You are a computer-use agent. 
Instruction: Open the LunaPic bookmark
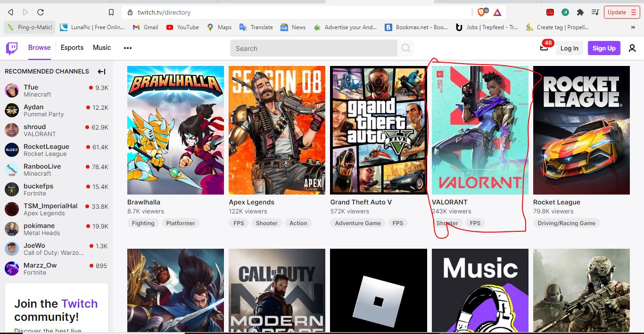[92, 27]
